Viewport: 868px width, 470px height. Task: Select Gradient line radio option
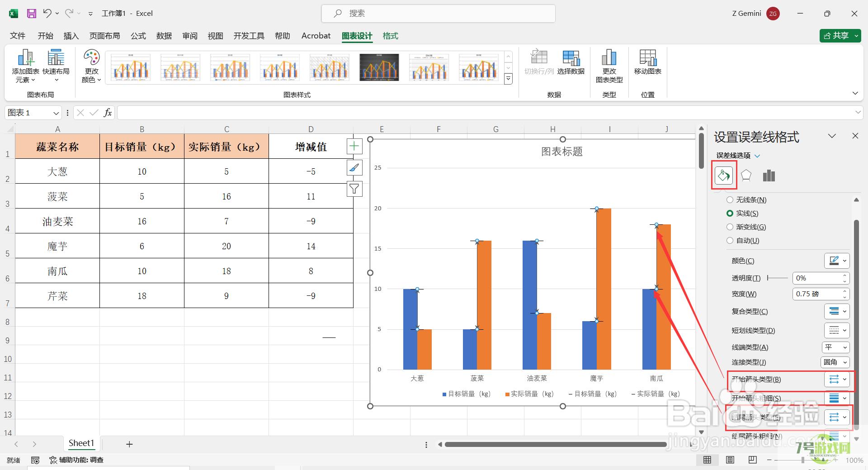(730, 227)
